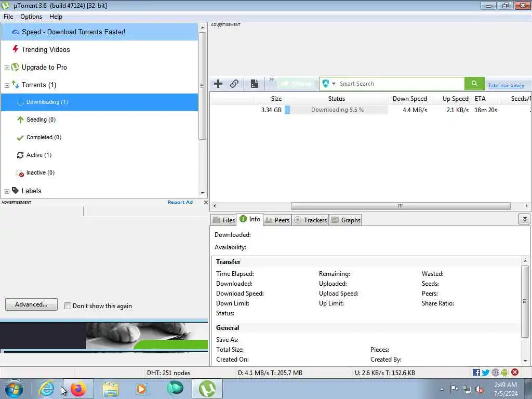Select the Completed (0) category
The width and height of the screenshot is (532, 399).
[99, 137]
